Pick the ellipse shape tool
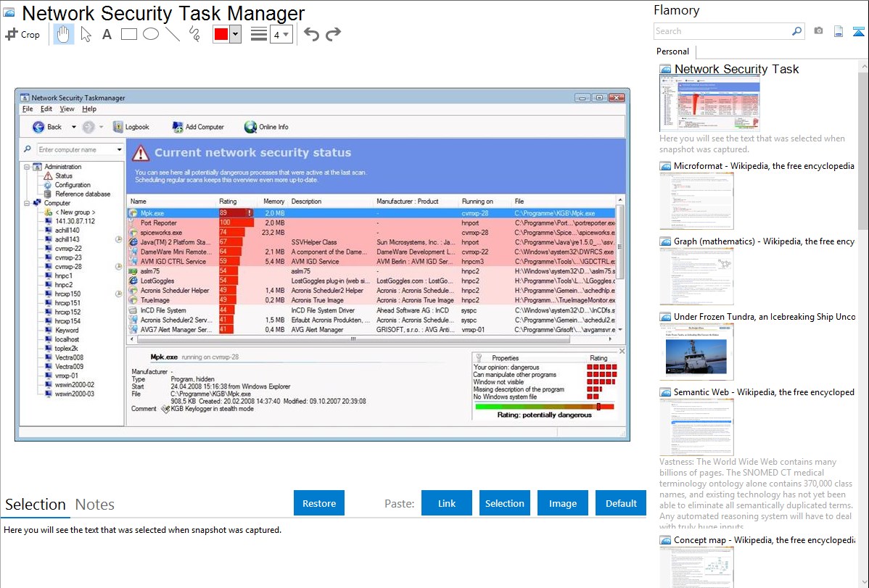This screenshot has height=588, width=869. pyautogui.click(x=151, y=34)
